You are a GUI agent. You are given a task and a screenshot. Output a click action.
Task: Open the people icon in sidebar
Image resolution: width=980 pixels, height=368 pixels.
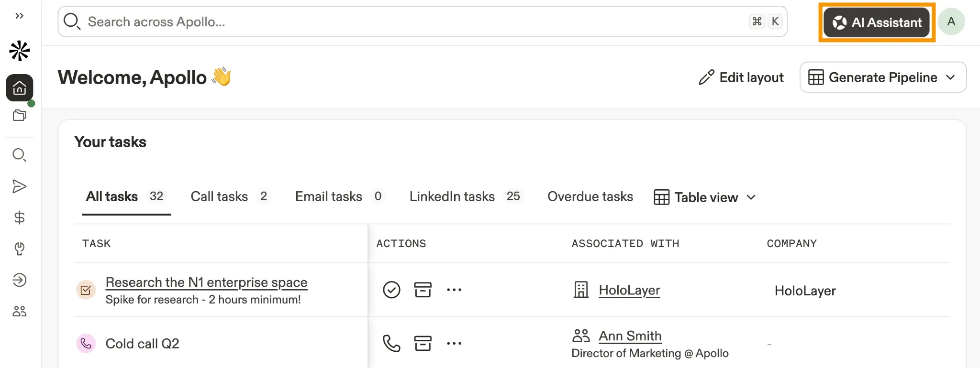(20, 311)
